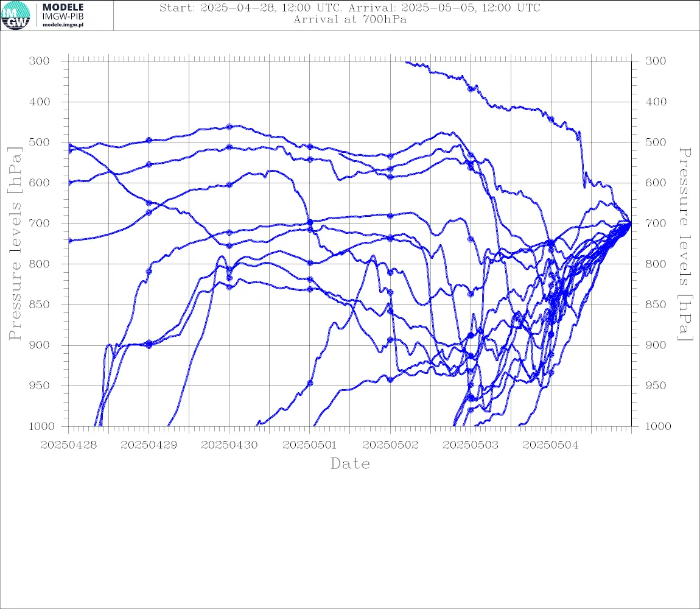Image resolution: width=700 pixels, height=609 pixels.
Task: Click the right 'Pressure levels [hPa]' axis title
Action: [x=685, y=244]
